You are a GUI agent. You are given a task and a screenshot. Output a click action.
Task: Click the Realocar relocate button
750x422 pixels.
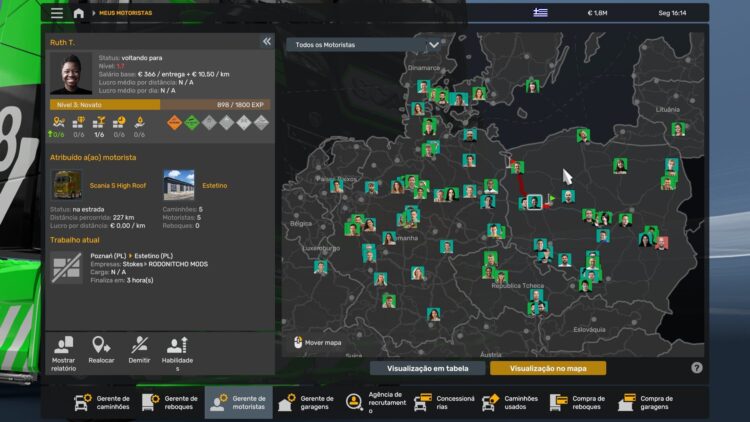tap(101, 350)
